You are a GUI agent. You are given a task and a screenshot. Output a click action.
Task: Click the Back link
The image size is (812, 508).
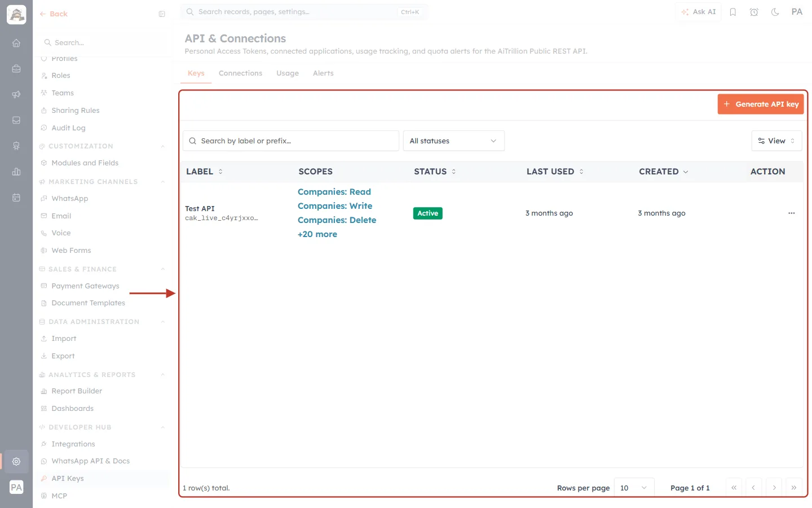pyautogui.click(x=54, y=14)
